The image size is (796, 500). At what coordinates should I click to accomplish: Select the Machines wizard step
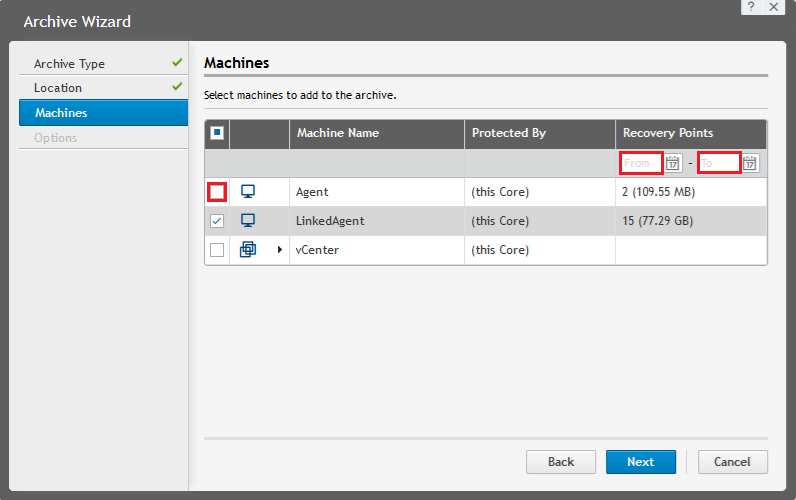pos(61,113)
